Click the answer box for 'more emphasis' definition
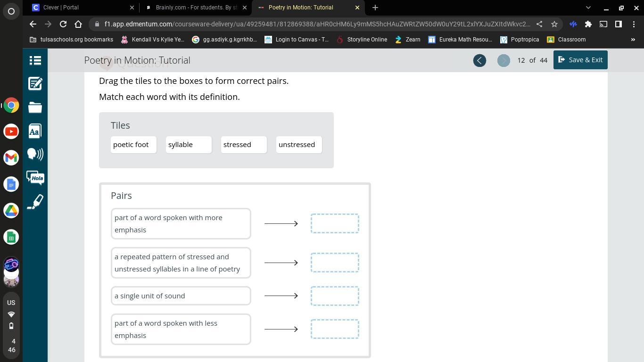Viewport: 644px width, 362px height. [335, 223]
